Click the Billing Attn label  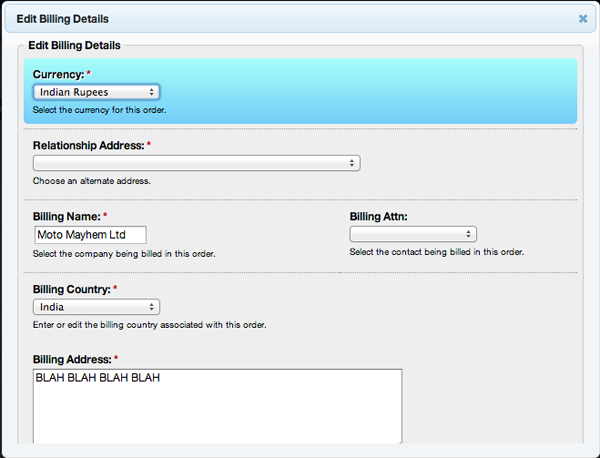(x=378, y=217)
